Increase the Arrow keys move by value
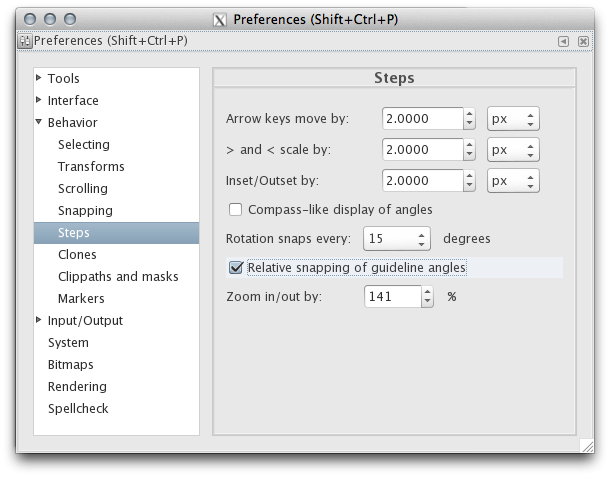Viewport: 610px width, 477px height. [469, 114]
